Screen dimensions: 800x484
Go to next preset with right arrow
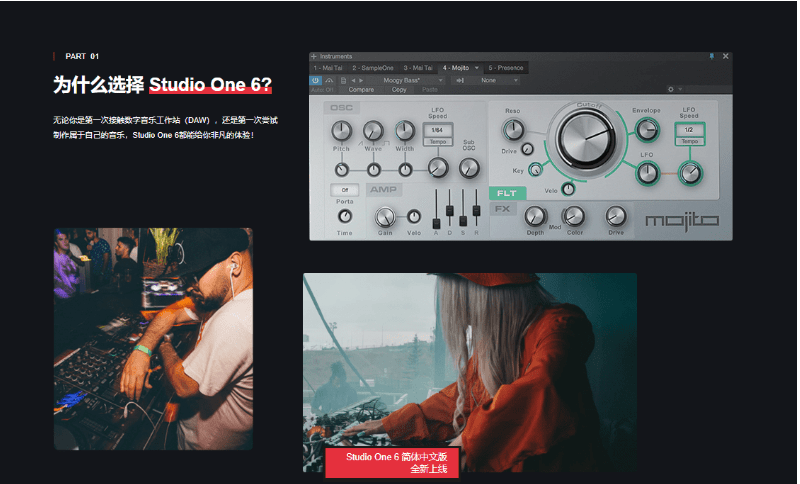tap(361, 80)
